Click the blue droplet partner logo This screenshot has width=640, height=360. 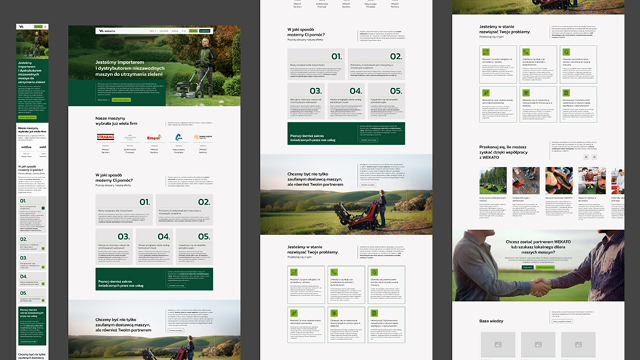(x=178, y=138)
